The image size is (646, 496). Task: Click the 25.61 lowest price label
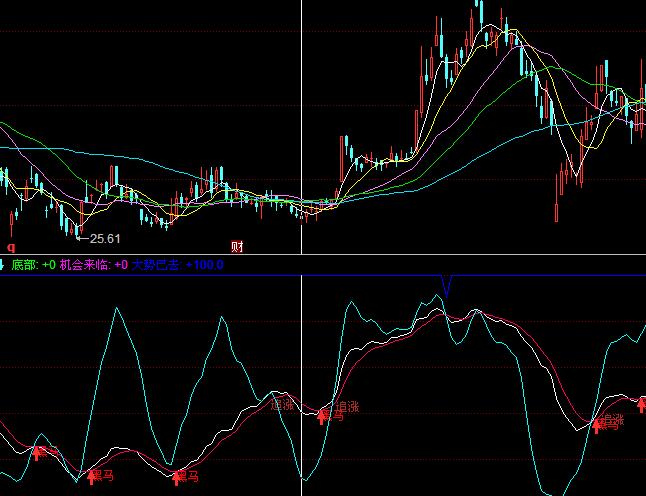tap(104, 239)
